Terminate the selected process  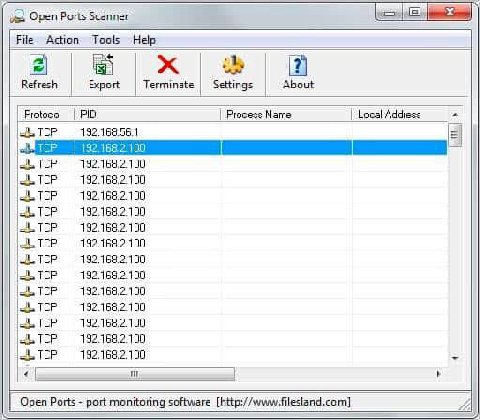(169, 73)
